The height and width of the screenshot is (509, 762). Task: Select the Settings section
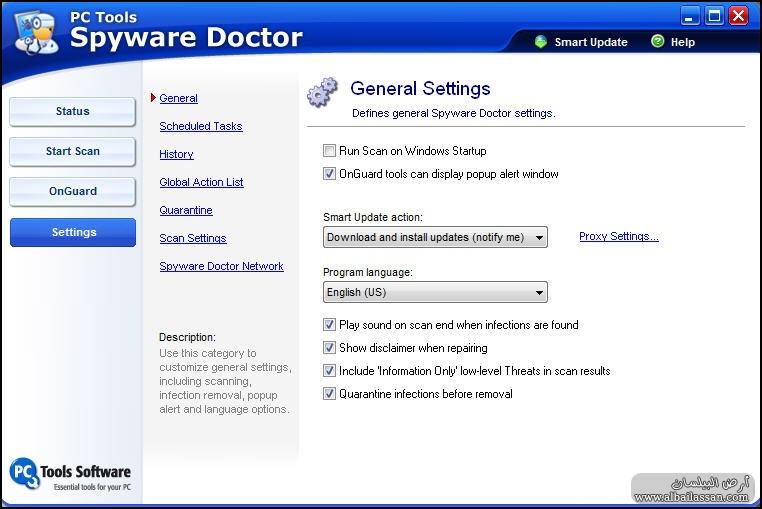coord(73,232)
